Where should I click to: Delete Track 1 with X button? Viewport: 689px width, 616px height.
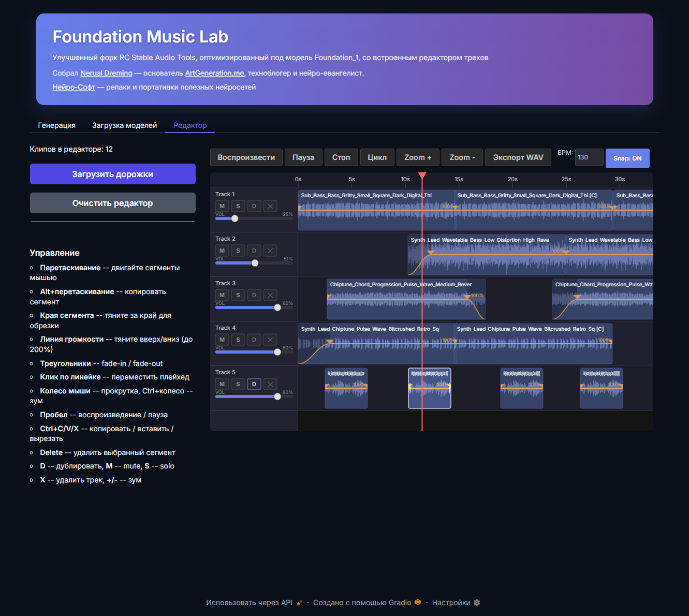270,206
